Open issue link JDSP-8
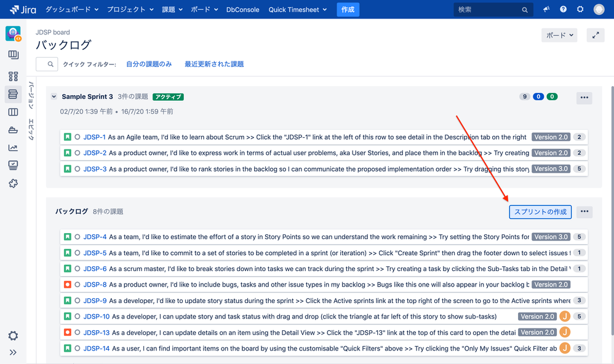 pos(95,285)
